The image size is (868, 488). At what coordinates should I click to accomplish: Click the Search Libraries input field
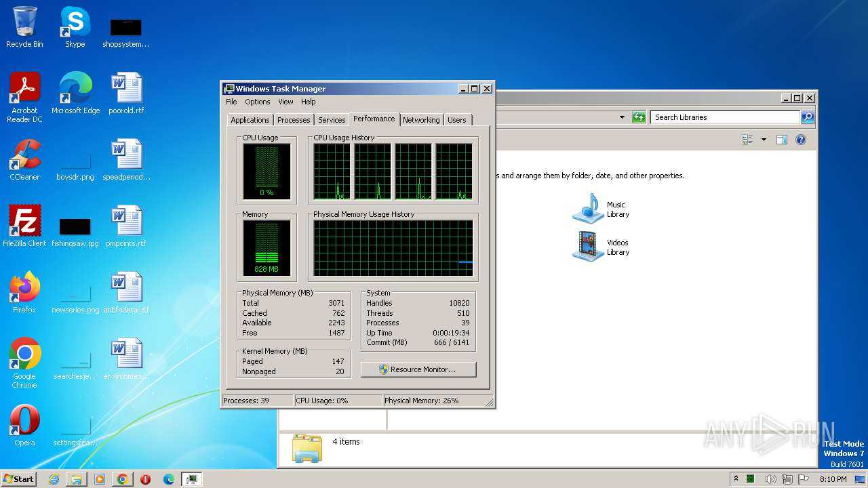pos(725,117)
